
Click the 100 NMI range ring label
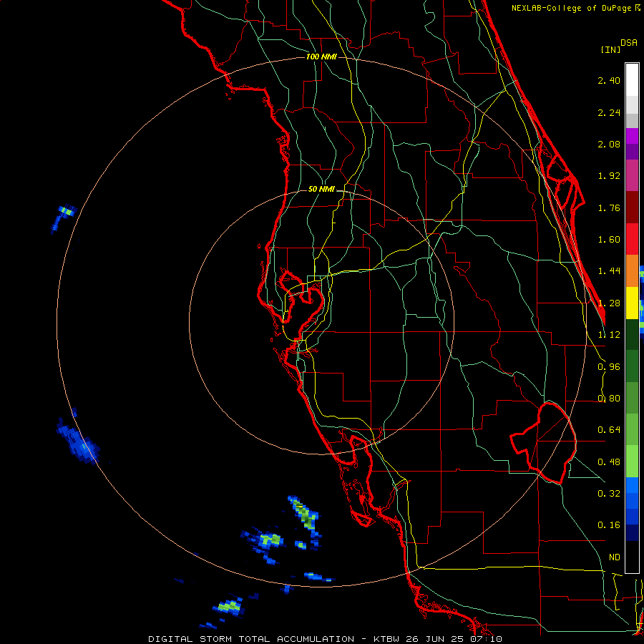coord(321,57)
